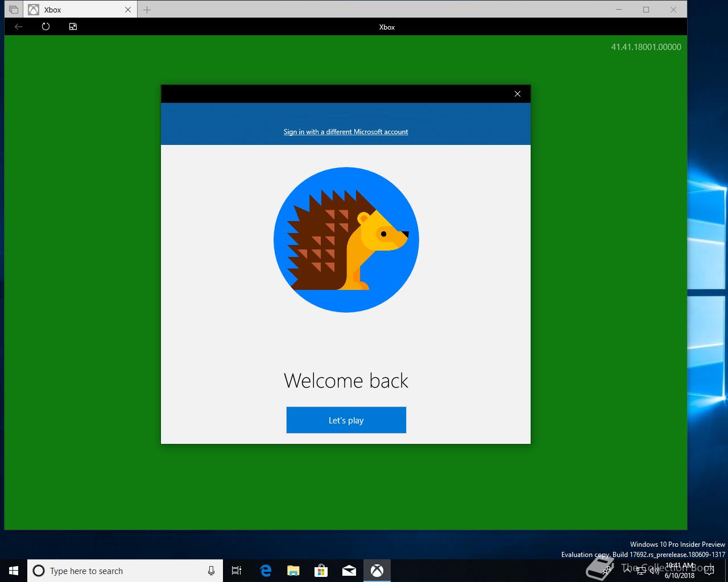
Task: Open the volume control in system tray
Action: click(x=653, y=571)
